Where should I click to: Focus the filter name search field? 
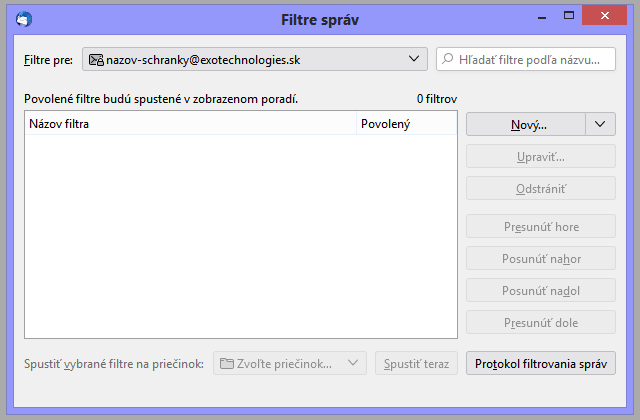point(526,59)
